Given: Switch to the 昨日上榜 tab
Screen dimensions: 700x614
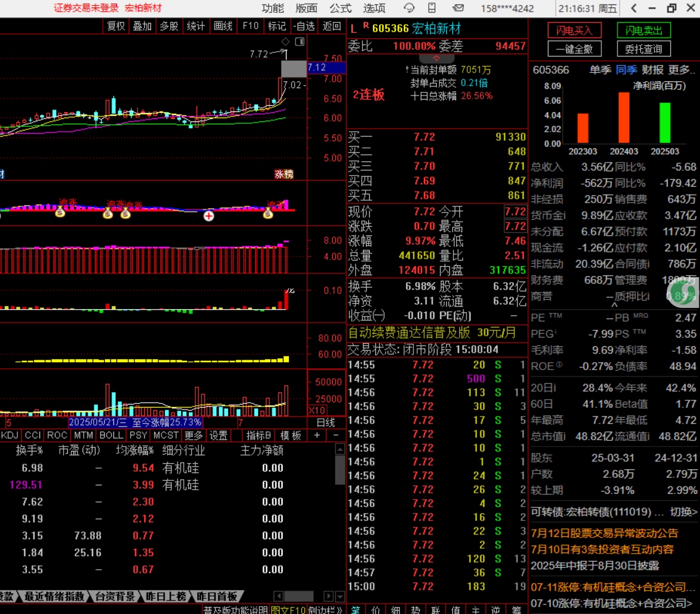Looking at the screenshot, I should (166, 596).
